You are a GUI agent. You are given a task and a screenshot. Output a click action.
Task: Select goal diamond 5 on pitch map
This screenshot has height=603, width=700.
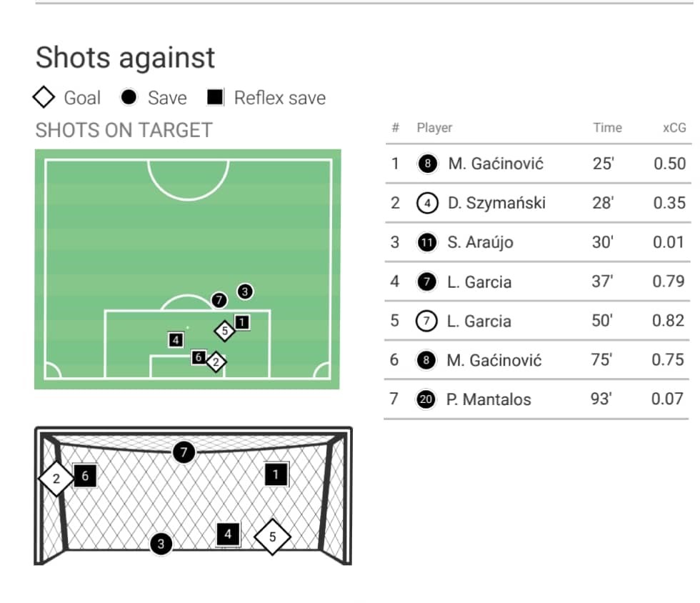(x=224, y=331)
